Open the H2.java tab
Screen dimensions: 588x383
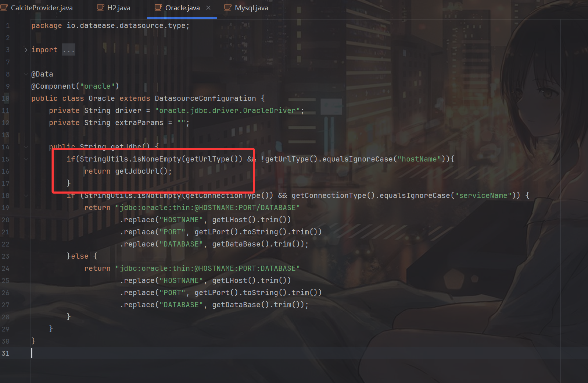[x=118, y=8]
